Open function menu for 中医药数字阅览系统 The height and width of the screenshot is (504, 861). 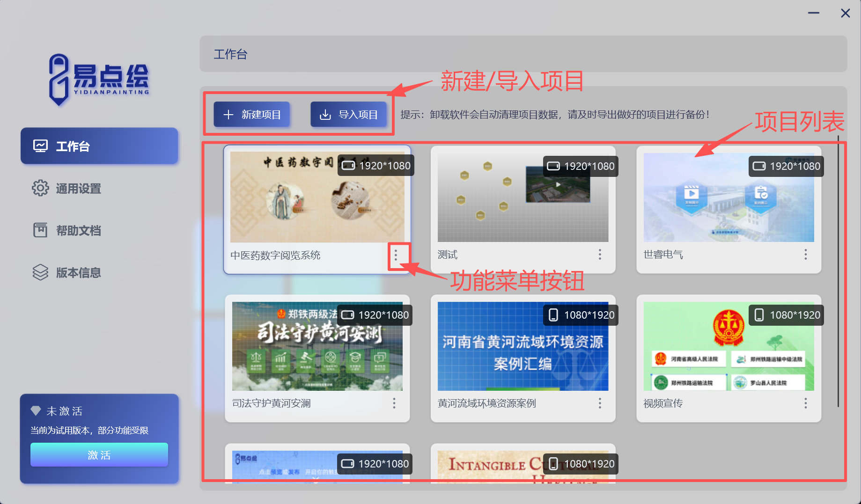tap(396, 255)
